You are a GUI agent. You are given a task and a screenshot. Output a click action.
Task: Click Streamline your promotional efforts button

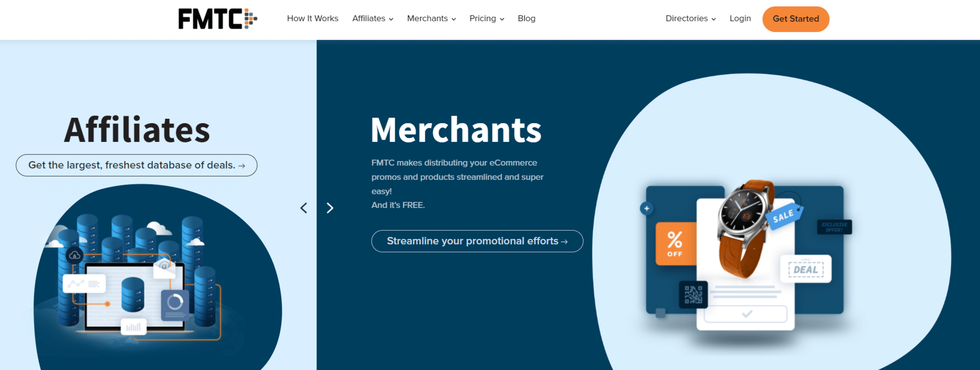point(477,241)
